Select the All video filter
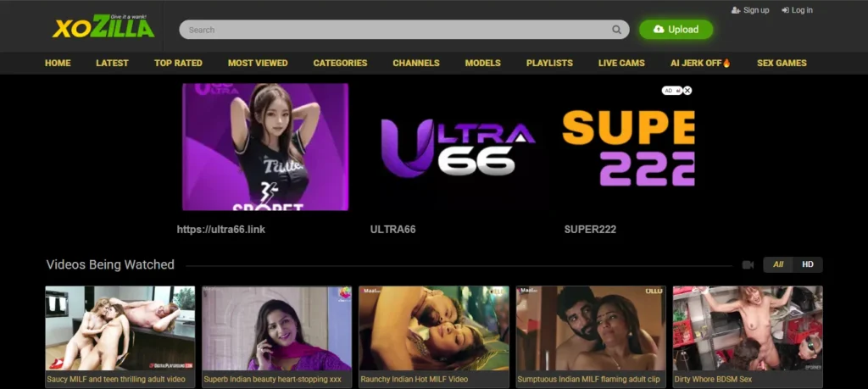868x389 pixels. 778,264
